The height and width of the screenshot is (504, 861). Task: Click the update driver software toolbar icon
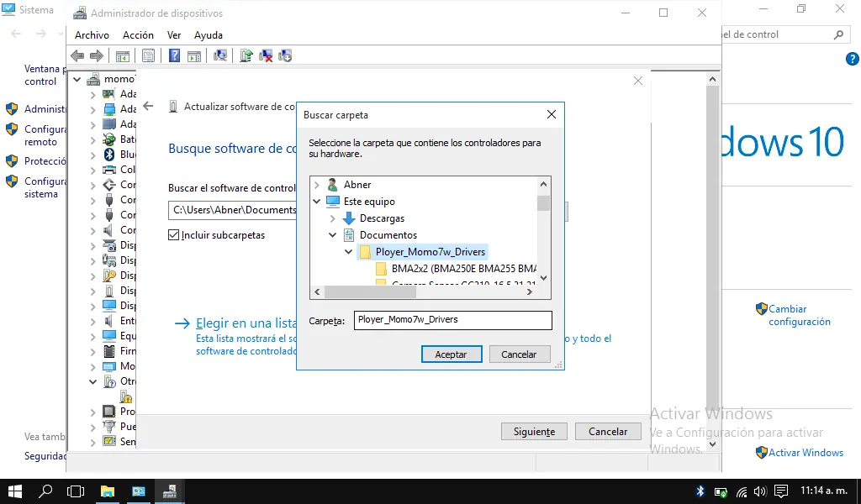tap(246, 55)
